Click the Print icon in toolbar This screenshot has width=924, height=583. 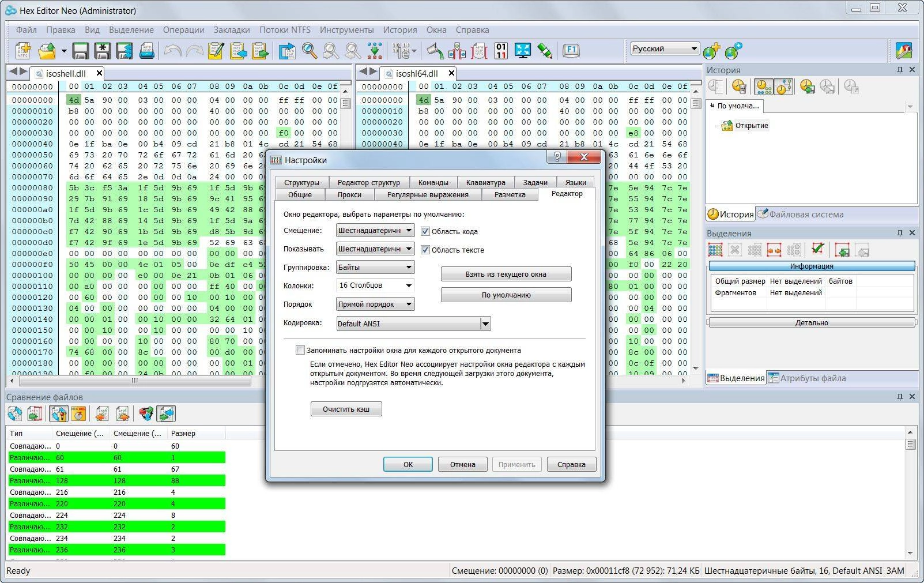[147, 51]
